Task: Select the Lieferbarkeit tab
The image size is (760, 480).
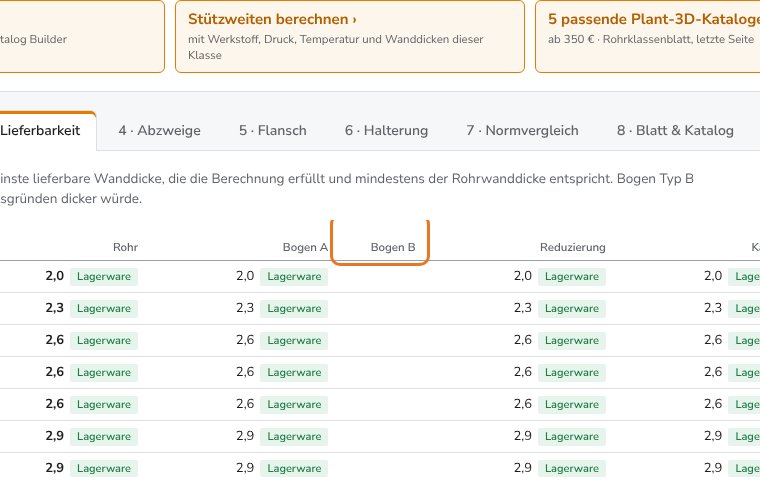Action: coord(48,131)
